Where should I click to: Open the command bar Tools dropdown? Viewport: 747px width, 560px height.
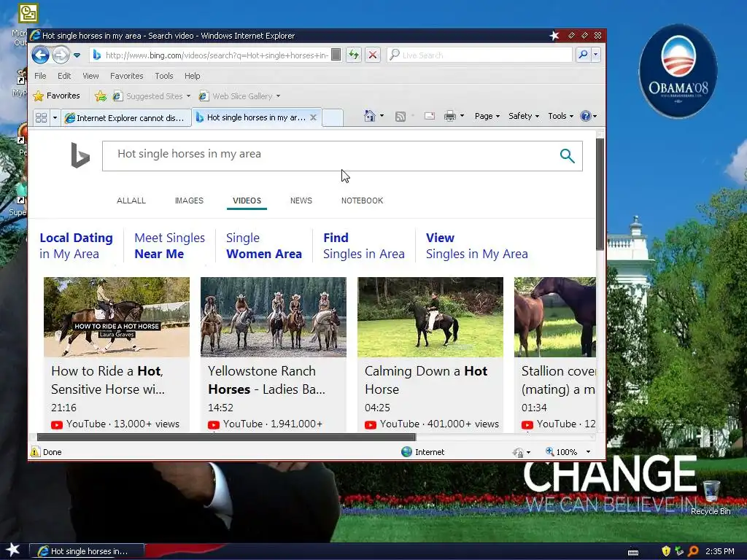tap(561, 116)
